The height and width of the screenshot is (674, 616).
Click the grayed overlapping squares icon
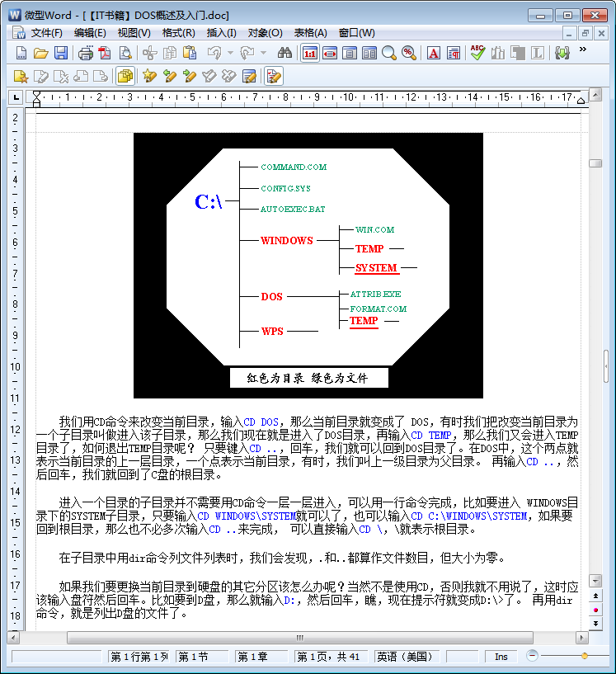tap(518, 53)
